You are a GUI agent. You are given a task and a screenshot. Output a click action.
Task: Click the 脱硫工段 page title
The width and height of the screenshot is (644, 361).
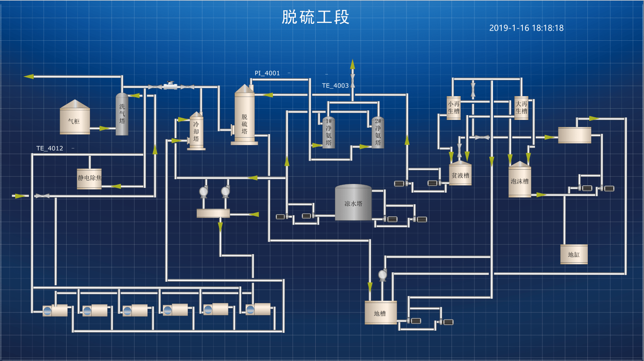click(x=315, y=17)
